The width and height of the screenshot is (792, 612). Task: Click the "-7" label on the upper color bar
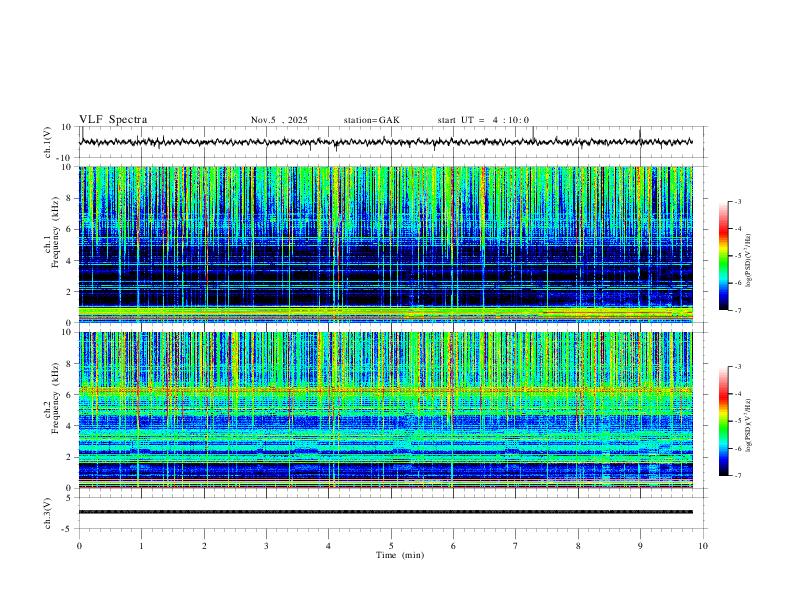click(738, 310)
